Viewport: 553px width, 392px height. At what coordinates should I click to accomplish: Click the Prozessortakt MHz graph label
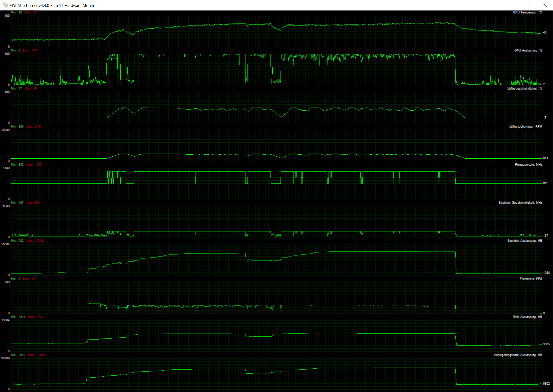(528, 165)
